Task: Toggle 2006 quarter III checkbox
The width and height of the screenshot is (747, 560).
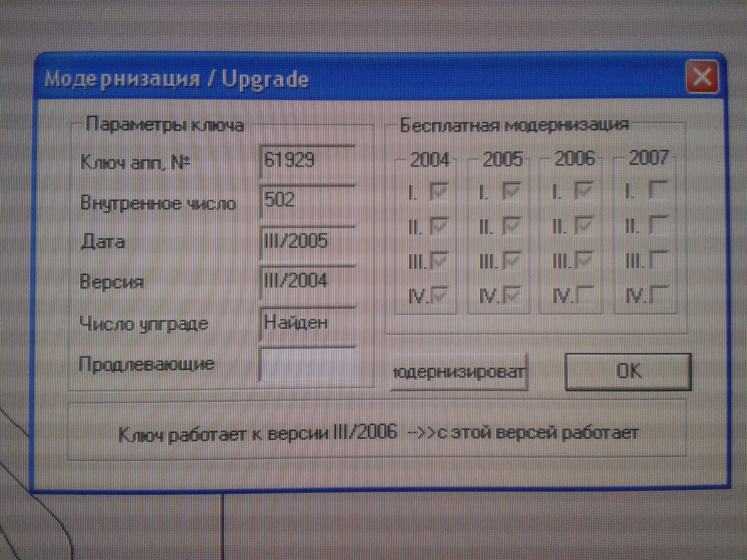Action: click(584, 259)
